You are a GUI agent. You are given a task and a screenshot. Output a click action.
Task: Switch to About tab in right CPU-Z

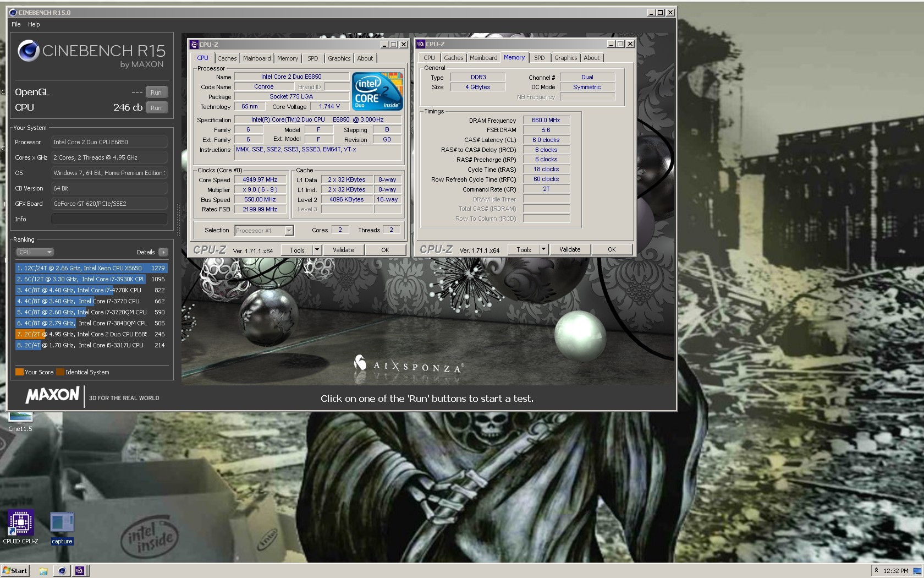click(592, 58)
